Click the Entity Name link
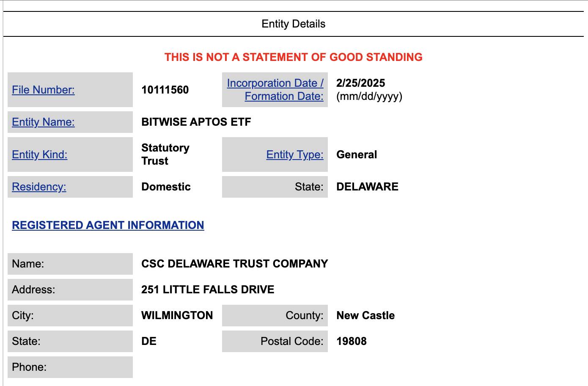The image size is (588, 386). 43,122
